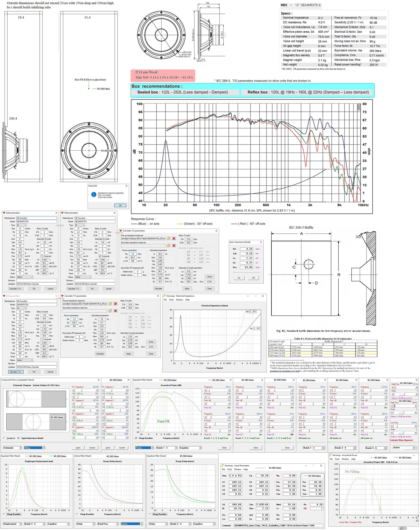Check Show Baseline under Diaphragm Displacement graph
This screenshot has width=420, height=530.
pyautogui.click(x=4, y=514)
